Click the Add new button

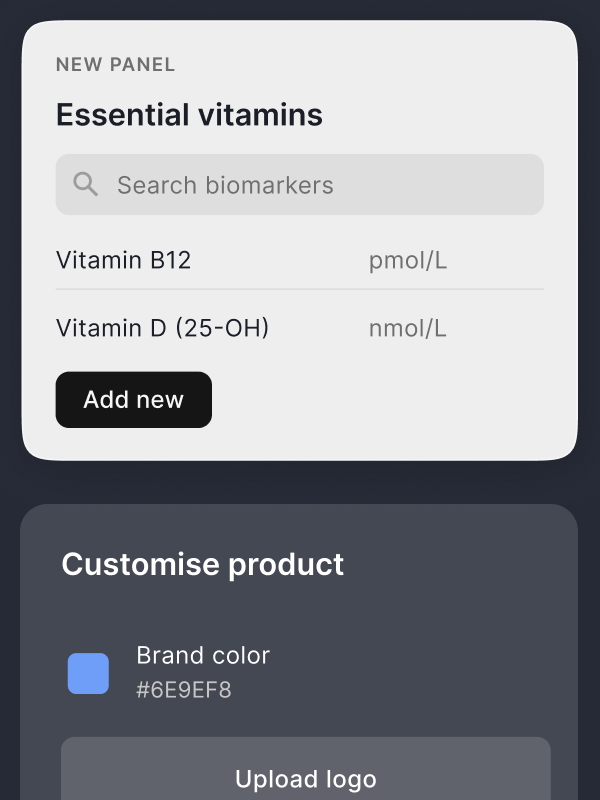click(x=133, y=399)
